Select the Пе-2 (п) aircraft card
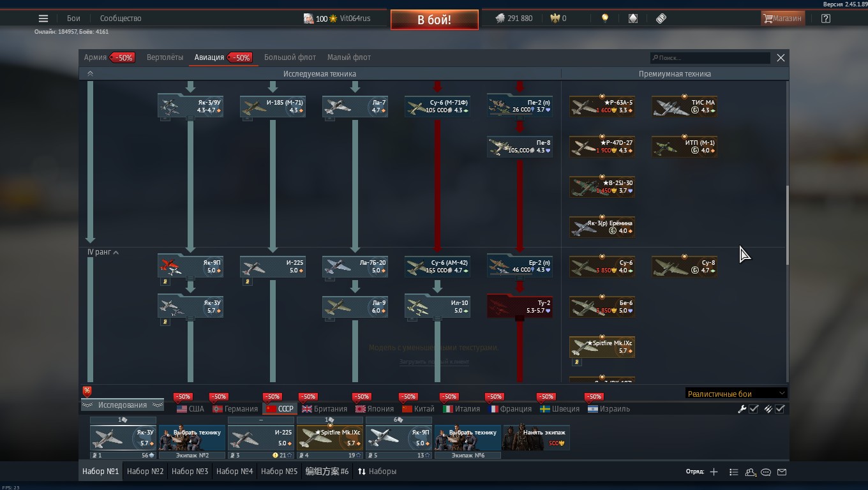Viewport: 868px width, 490px height. click(x=520, y=106)
